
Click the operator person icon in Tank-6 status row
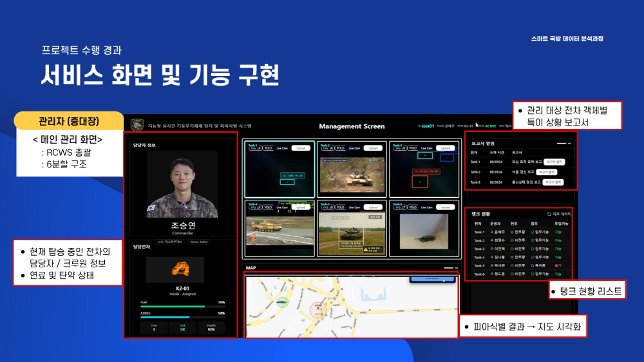point(491,274)
